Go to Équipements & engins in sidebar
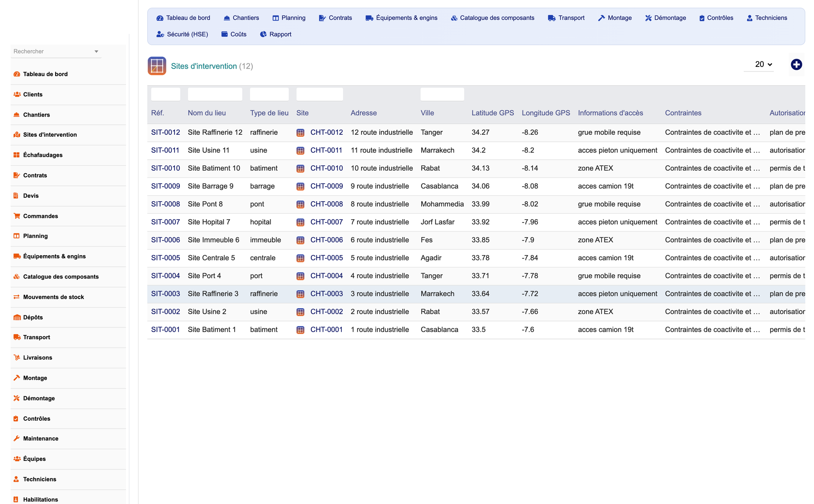 54,256
